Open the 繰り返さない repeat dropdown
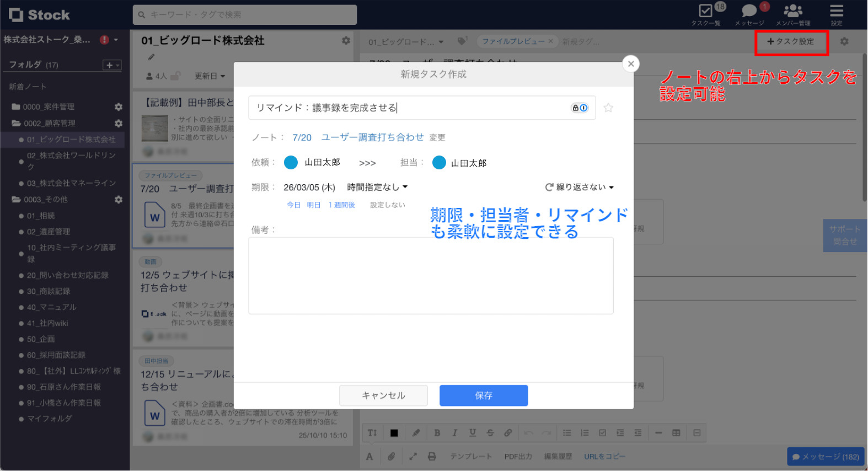 click(x=580, y=188)
